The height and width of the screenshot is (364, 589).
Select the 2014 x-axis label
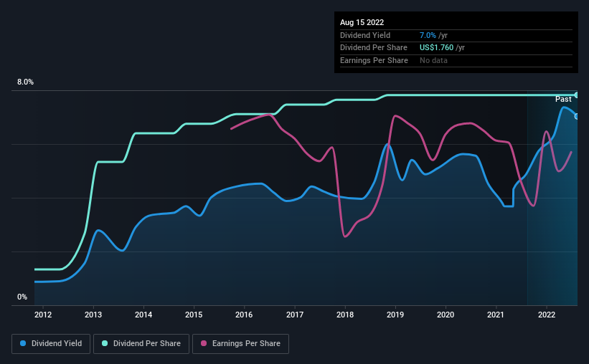pyautogui.click(x=143, y=315)
